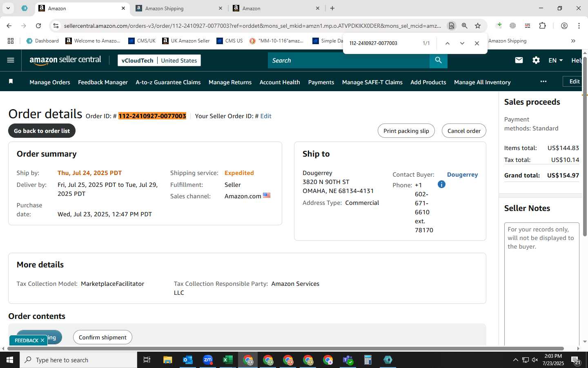Open the bookmarks apps grid icon
The width and height of the screenshot is (588, 368).
pos(11,40)
